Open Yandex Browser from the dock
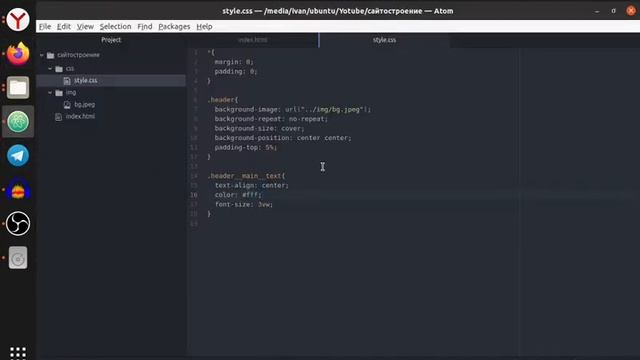The height and width of the screenshot is (360, 640). tap(18, 19)
